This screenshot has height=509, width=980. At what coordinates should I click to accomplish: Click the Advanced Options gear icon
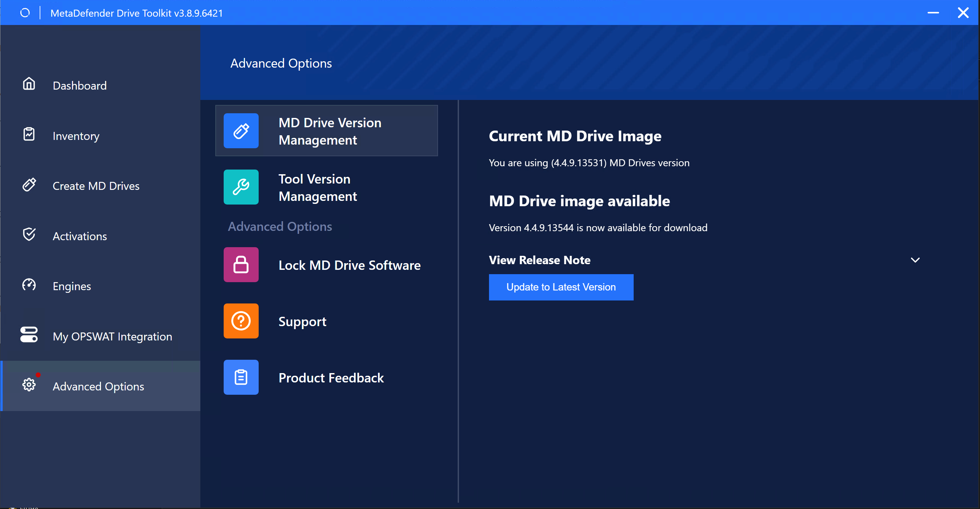point(29,385)
